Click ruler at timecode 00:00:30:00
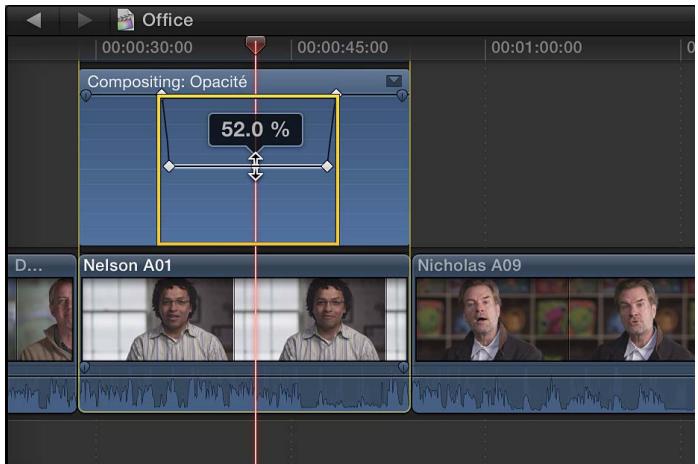The height and width of the screenshot is (464, 698). point(147,47)
